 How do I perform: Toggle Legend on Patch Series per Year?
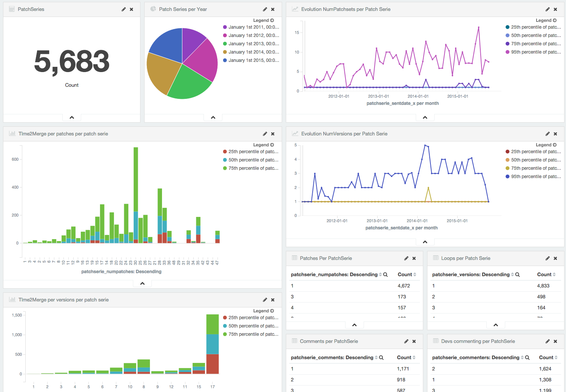[x=264, y=20]
